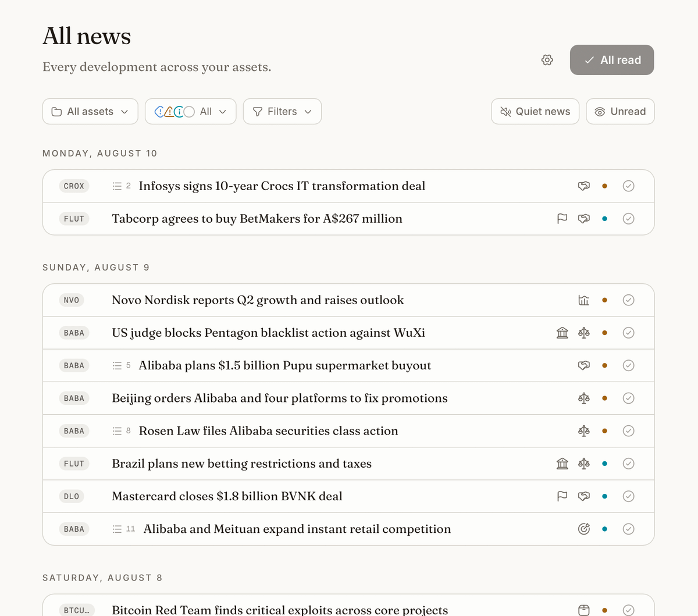Mark Brazil betting restrictions story as read
Viewport: 698px width, 616px height.
click(628, 464)
